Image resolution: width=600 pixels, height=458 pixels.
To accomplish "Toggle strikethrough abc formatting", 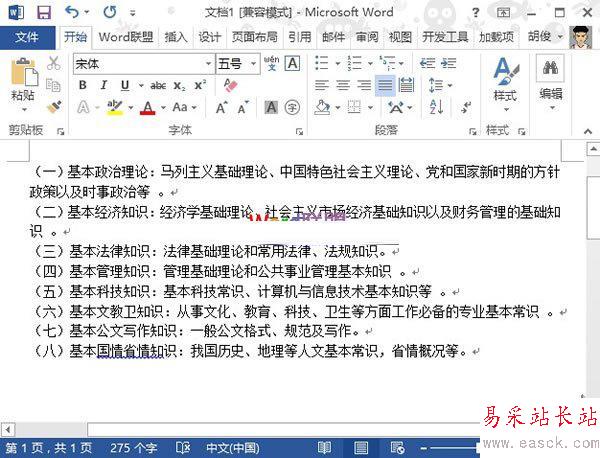I will (158, 86).
